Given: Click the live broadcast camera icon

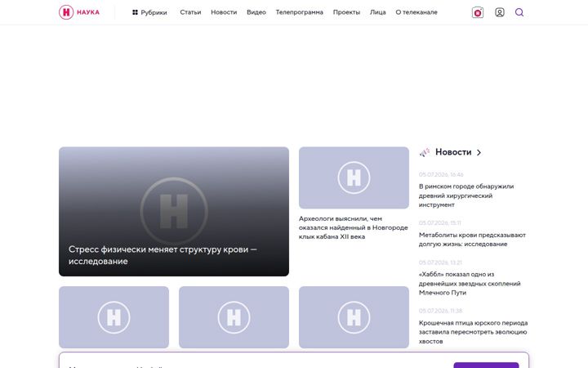Looking at the screenshot, I should click(478, 12).
